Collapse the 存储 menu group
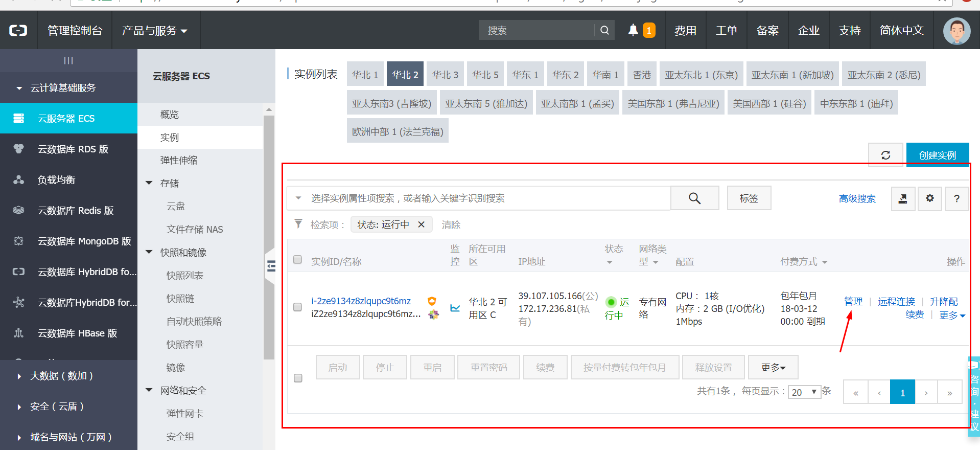Viewport: 980px width, 450px height. (x=149, y=183)
